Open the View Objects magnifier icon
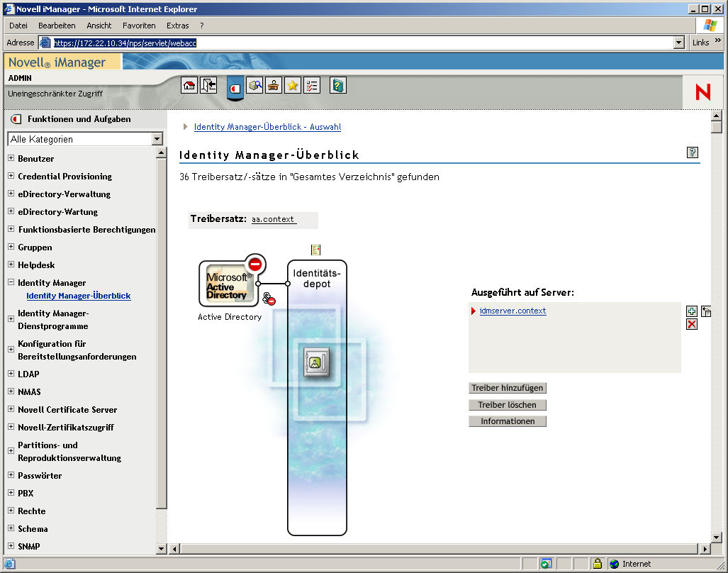Image resolution: width=728 pixels, height=573 pixels. click(255, 84)
